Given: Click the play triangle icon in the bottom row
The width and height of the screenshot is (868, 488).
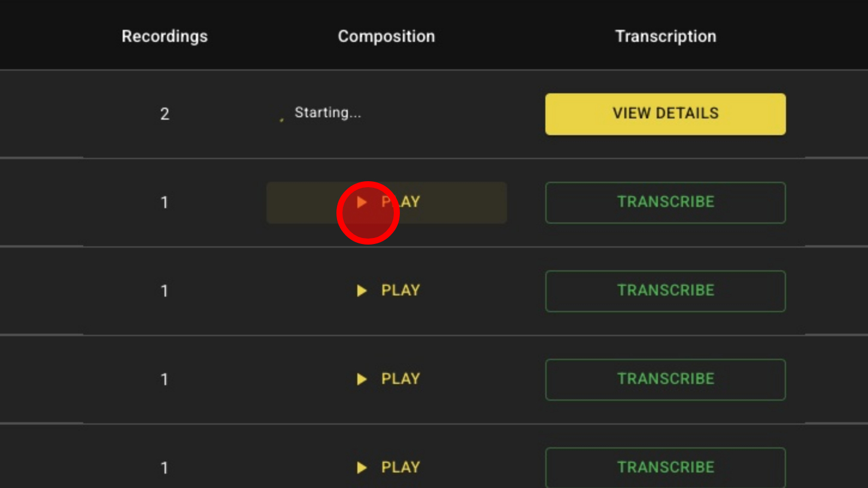Looking at the screenshot, I should (362, 467).
